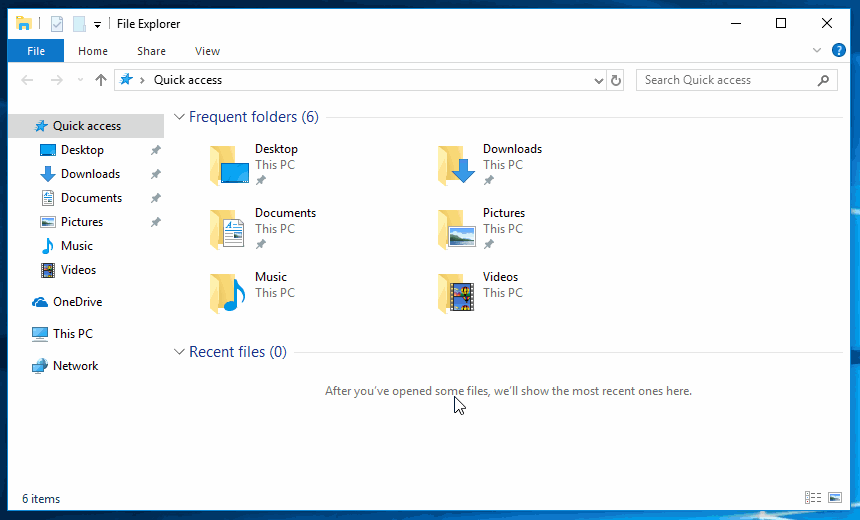Click the Quick access star in address bar
860x520 pixels.
126,80
